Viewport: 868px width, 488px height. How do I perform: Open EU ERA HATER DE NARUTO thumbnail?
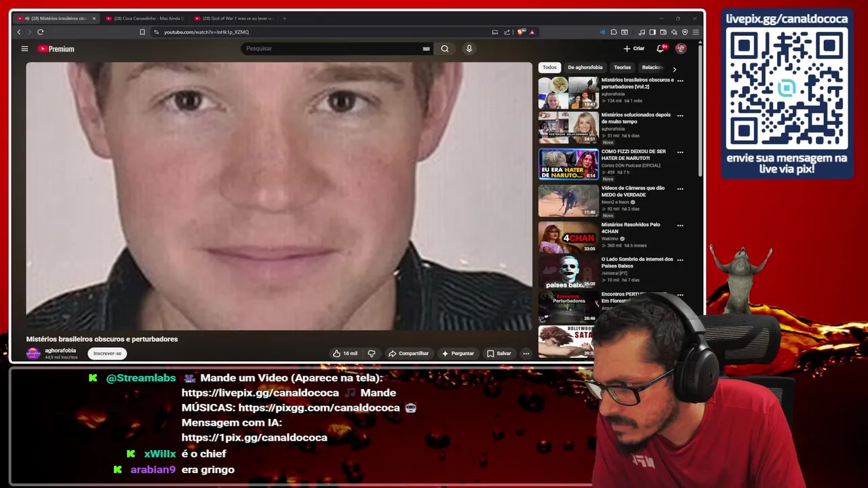click(568, 164)
